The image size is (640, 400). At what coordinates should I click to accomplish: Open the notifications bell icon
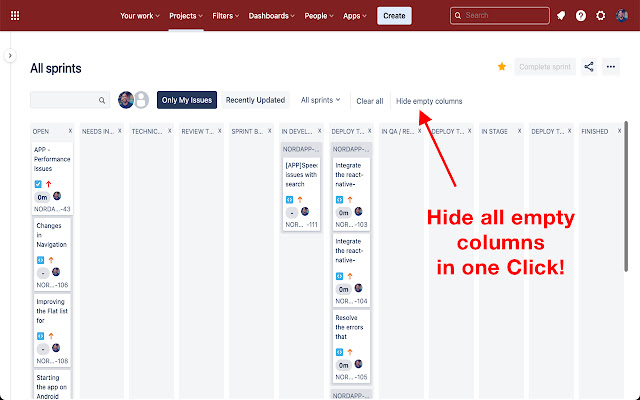click(x=561, y=16)
